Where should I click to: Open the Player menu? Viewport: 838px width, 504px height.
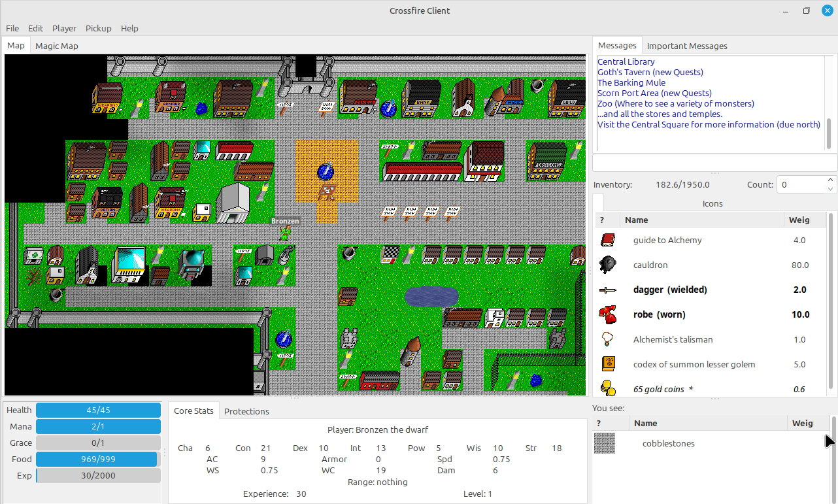pyautogui.click(x=64, y=28)
